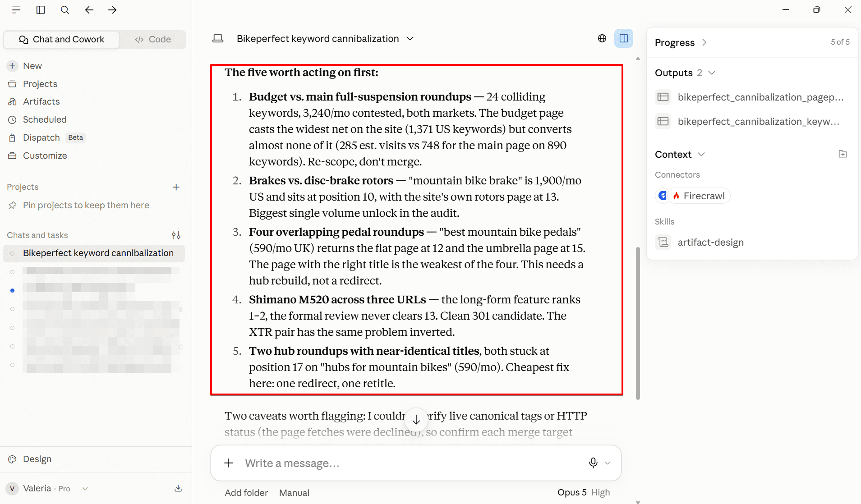Viewport: 861px width, 504px height.
Task: Click the artifact-design skill icon
Action: tap(663, 243)
